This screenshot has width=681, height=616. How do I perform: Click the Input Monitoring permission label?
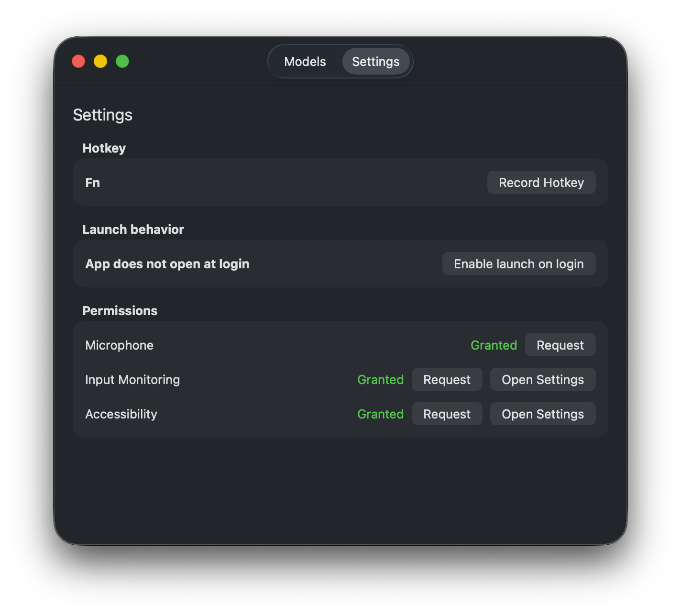point(132,379)
